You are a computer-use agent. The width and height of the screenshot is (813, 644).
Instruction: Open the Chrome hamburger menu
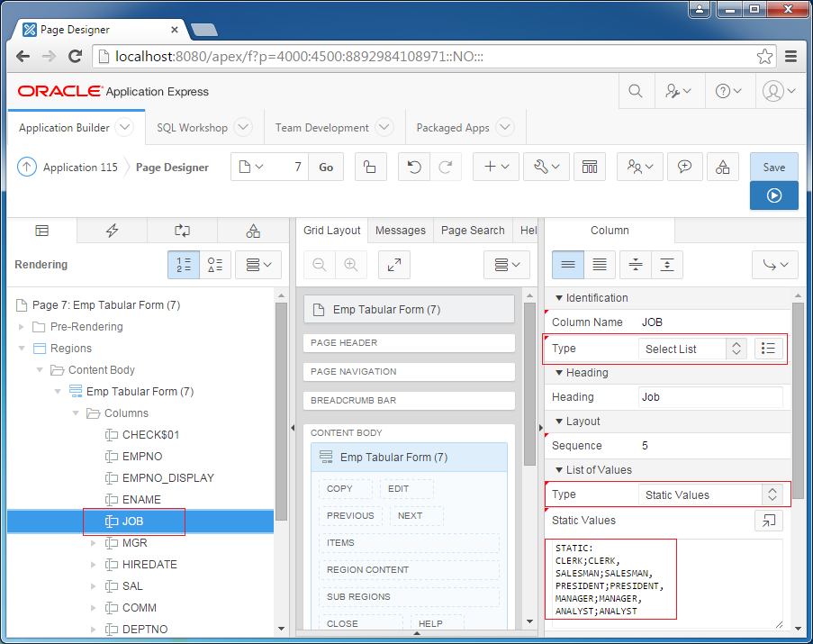790,56
